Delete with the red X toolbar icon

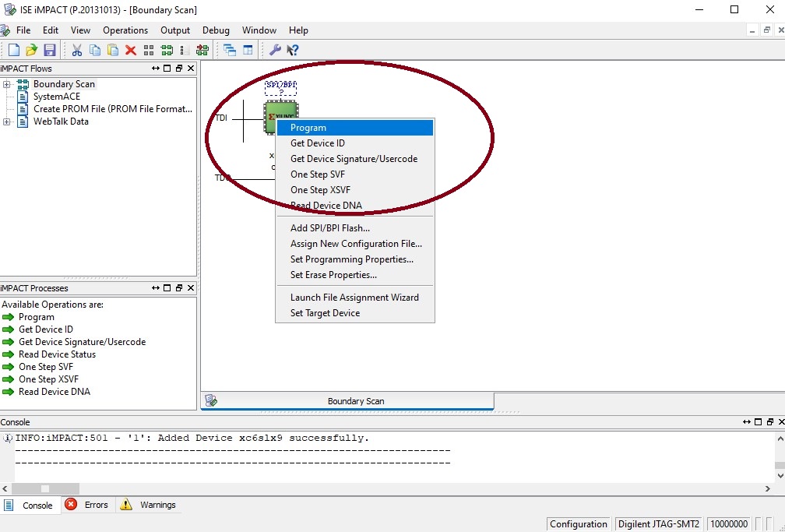tap(131, 50)
